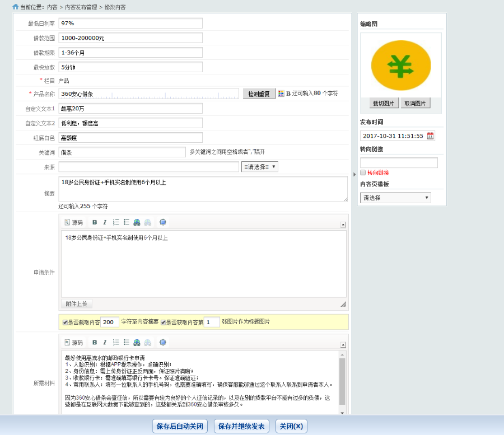
Task: Toggle the 是否获取内容第 image checkbox
Action: pos(163,322)
